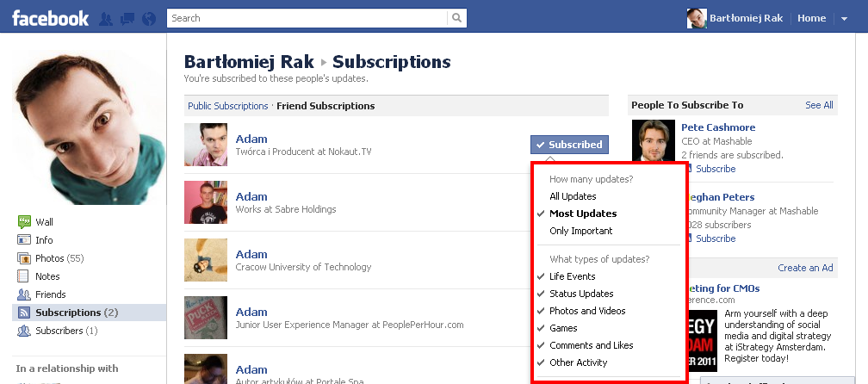868x384 pixels.
Task: Uncheck Photos and Videos updates
Action: (587, 311)
